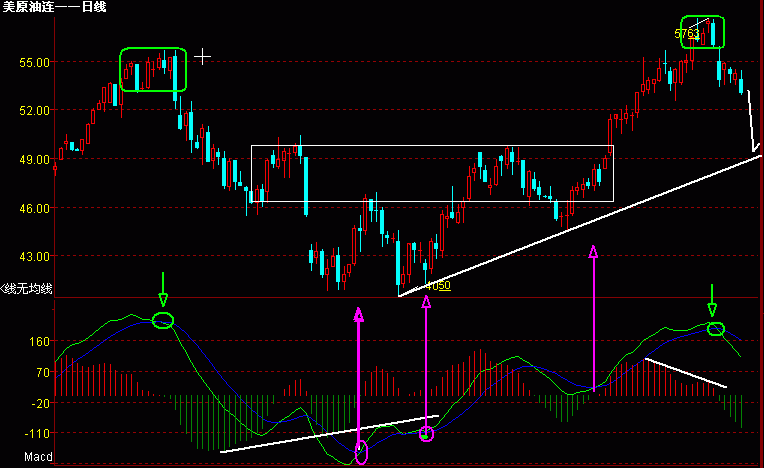Click the -20 MACD axis value
This screenshot has width=764, height=468.
pyautogui.click(x=41, y=403)
